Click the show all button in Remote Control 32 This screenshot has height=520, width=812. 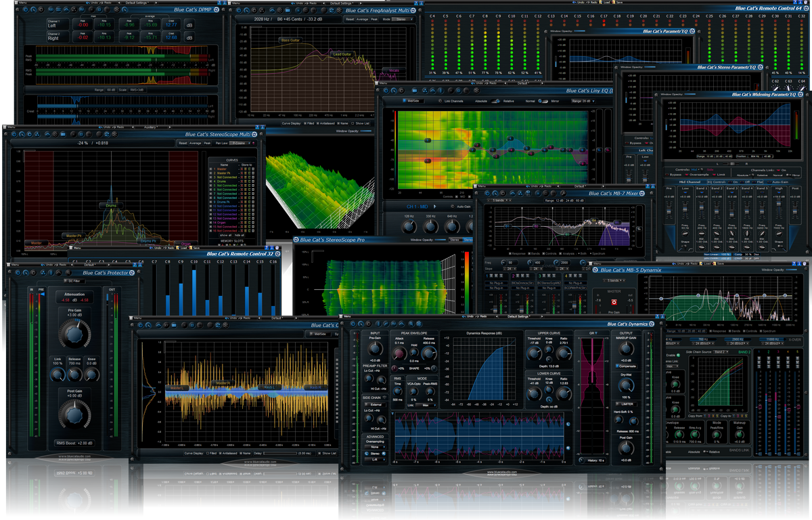[x=226, y=235]
